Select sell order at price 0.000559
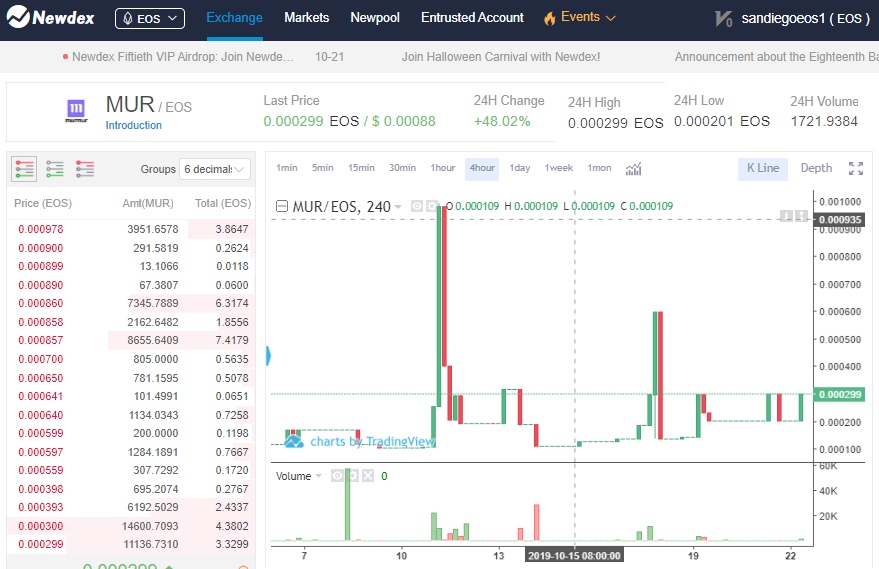Screen dimensions: 879x569 [x=131, y=470]
